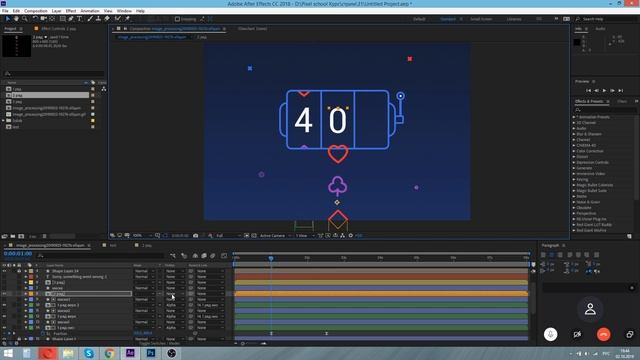Toggle transparency grid in composition viewer
The height and width of the screenshot is (360, 640).
click(x=254, y=236)
